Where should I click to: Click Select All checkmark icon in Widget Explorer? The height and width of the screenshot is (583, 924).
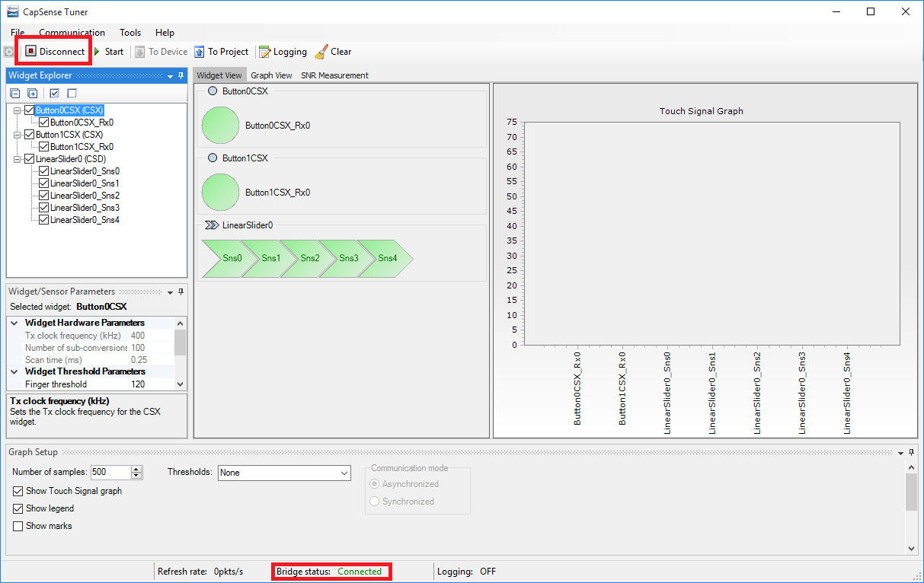[54, 93]
